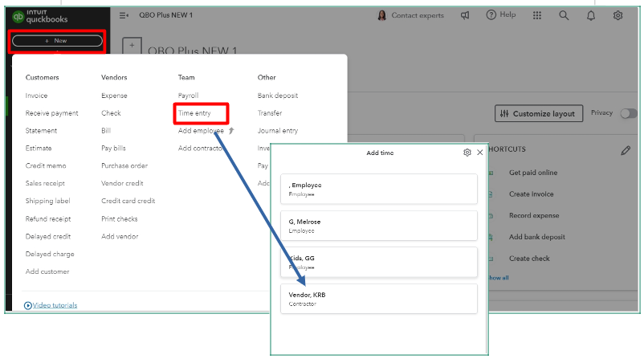Click the Video tutorials play icon

[x=28, y=305]
